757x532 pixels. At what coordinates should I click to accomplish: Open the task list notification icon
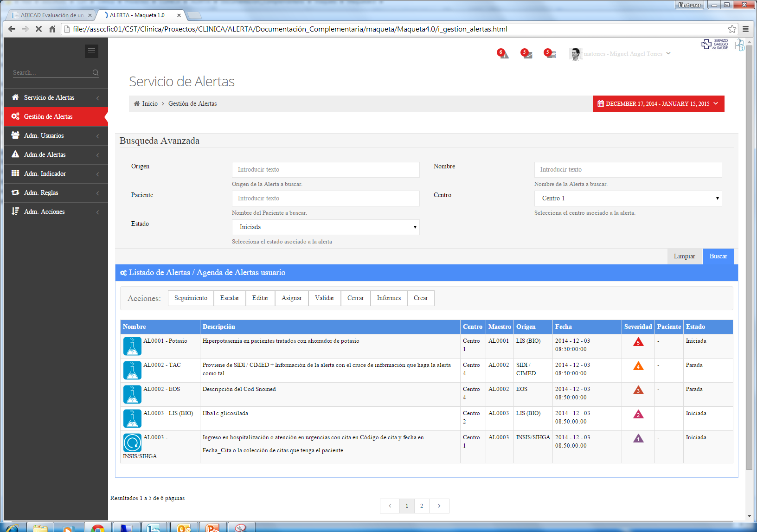click(x=551, y=54)
